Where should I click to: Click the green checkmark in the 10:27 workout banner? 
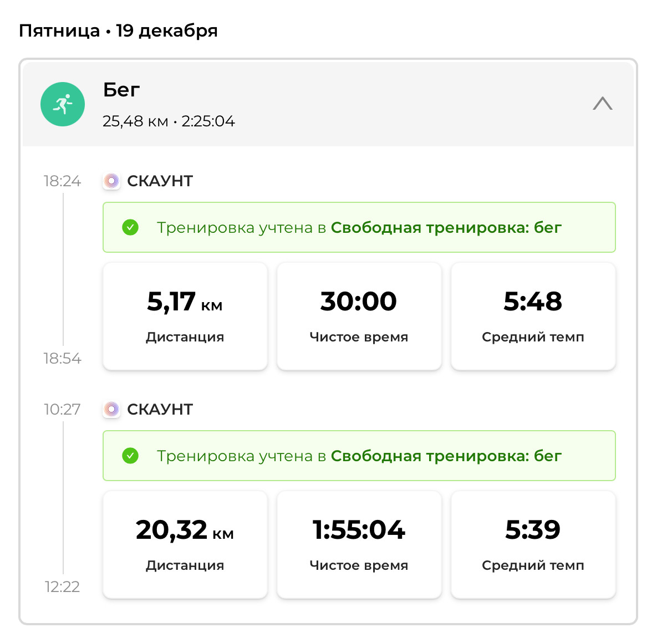click(x=130, y=456)
